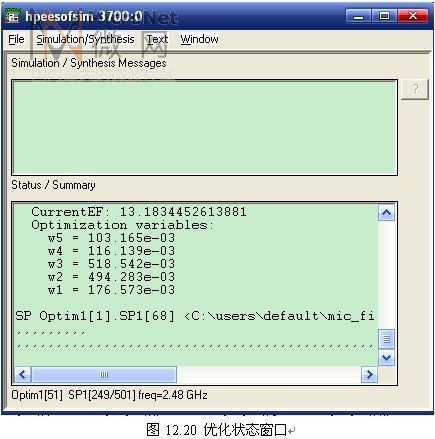The image size is (435, 439).
Task: Click the w3 = 518.542e-03 line
Action: pos(111,264)
